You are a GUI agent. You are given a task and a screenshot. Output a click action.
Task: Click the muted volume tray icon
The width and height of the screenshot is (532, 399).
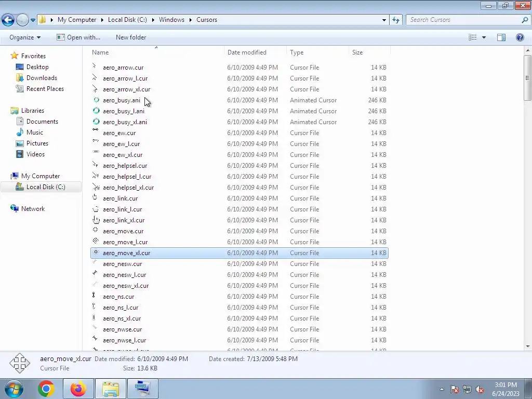(x=480, y=390)
